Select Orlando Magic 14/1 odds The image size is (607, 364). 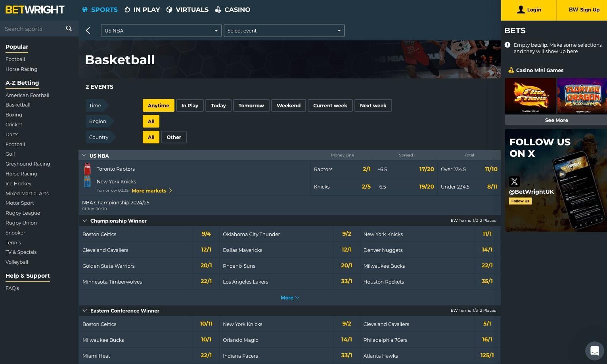[347, 340]
